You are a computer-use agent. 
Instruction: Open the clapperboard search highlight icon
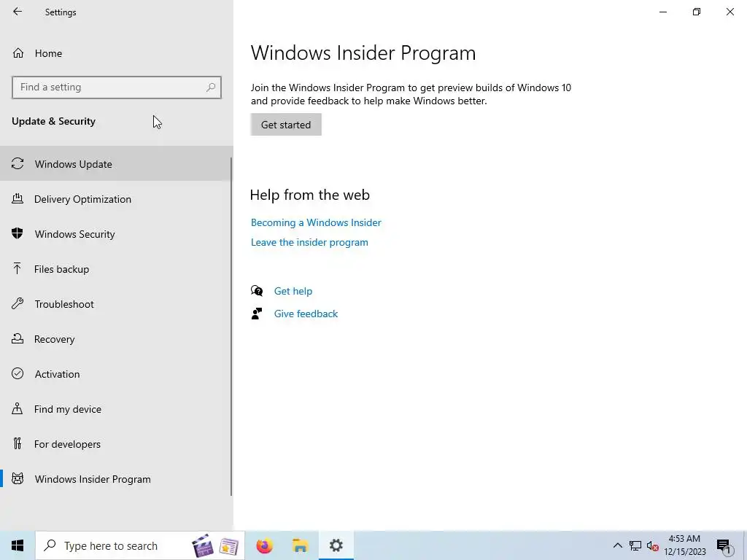pyautogui.click(x=203, y=545)
